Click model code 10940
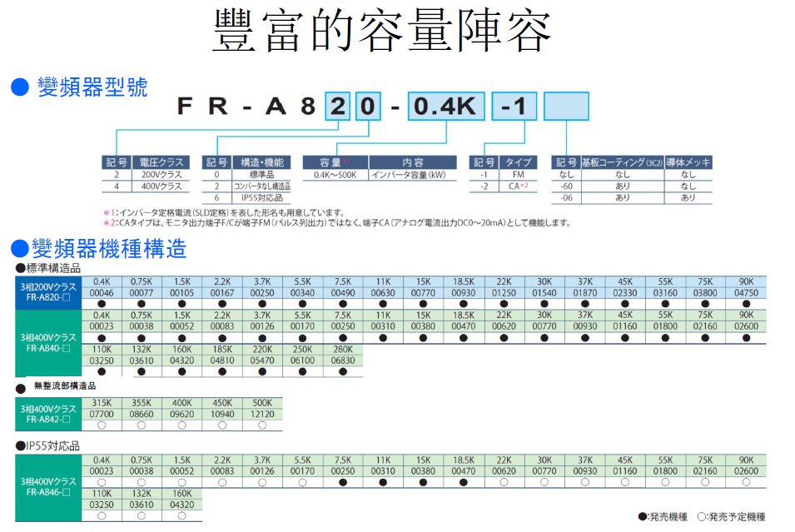This screenshot has width=795, height=532. (x=222, y=415)
